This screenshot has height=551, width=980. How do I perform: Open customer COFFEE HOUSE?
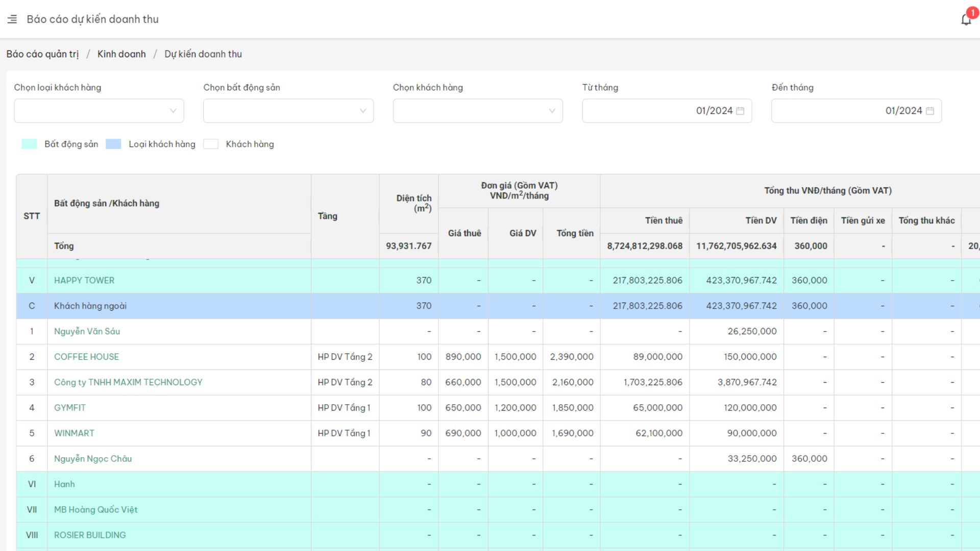tap(86, 357)
